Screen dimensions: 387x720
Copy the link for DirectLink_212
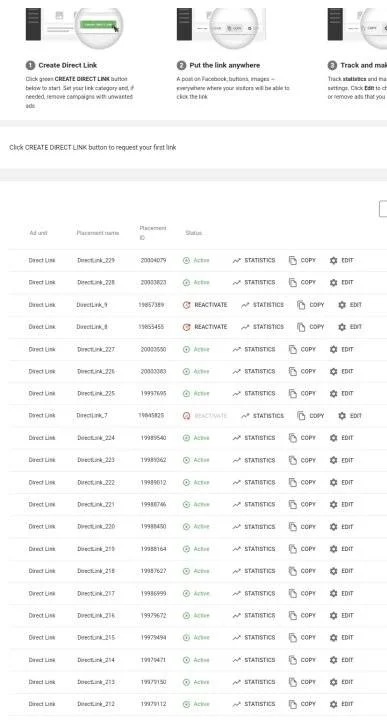pos(302,704)
